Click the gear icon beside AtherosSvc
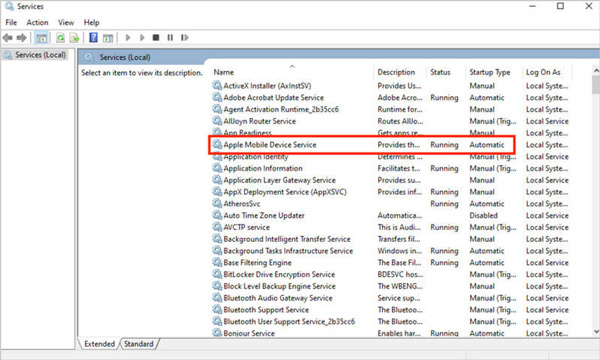 (217, 203)
